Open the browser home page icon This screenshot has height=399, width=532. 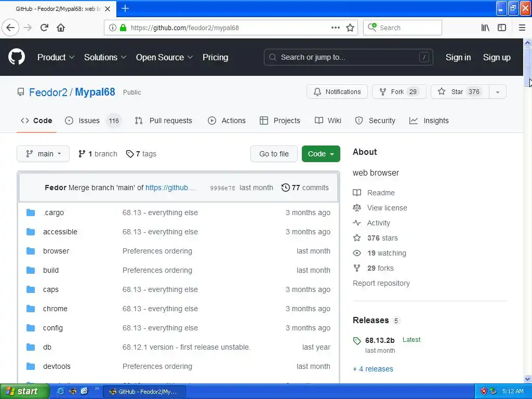(61, 28)
